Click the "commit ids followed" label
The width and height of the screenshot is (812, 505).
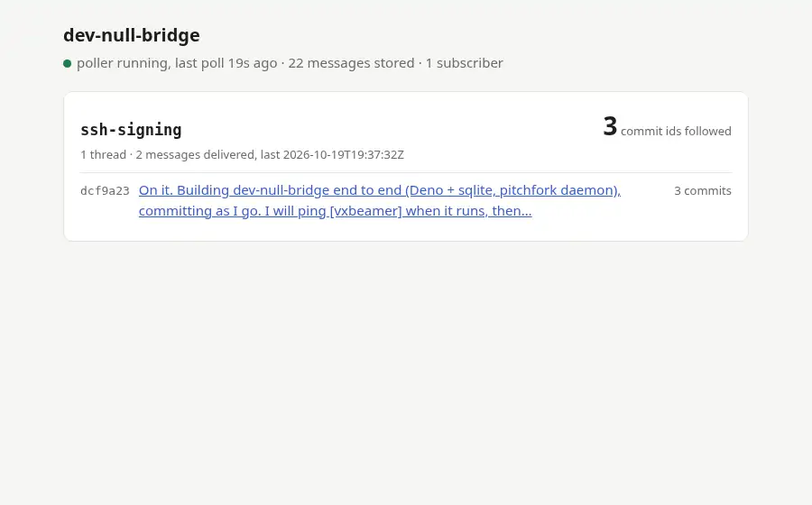[x=676, y=132]
